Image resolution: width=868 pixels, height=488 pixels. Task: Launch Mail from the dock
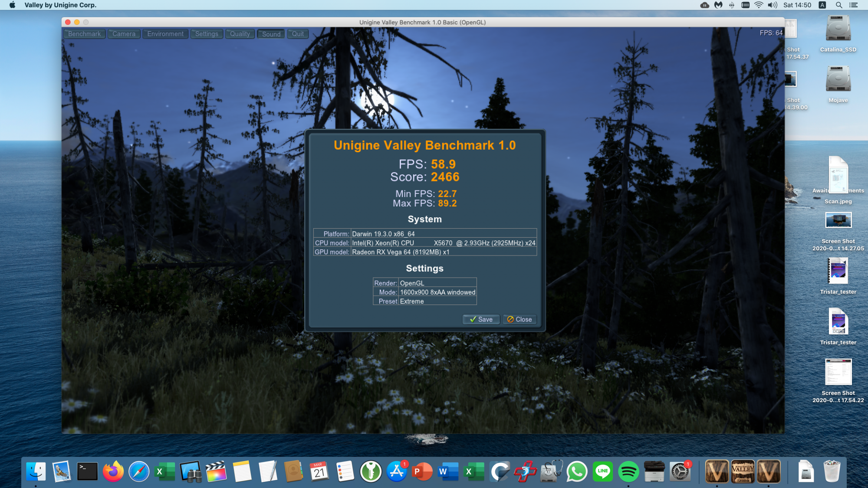pos(62,472)
